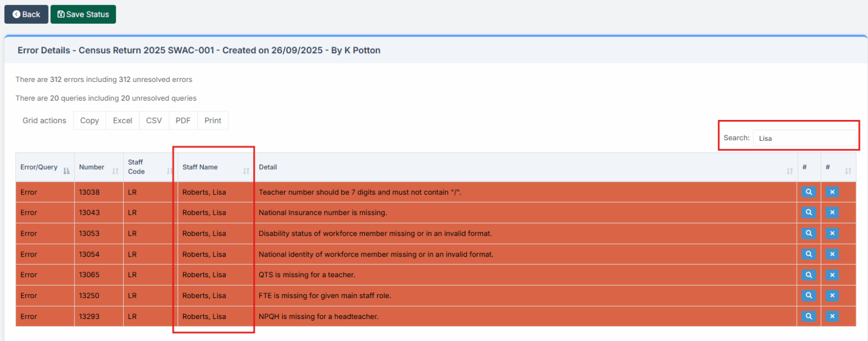Screen dimensions: 868x341
Task: Click X icon on error 13293 row
Action: (x=832, y=317)
